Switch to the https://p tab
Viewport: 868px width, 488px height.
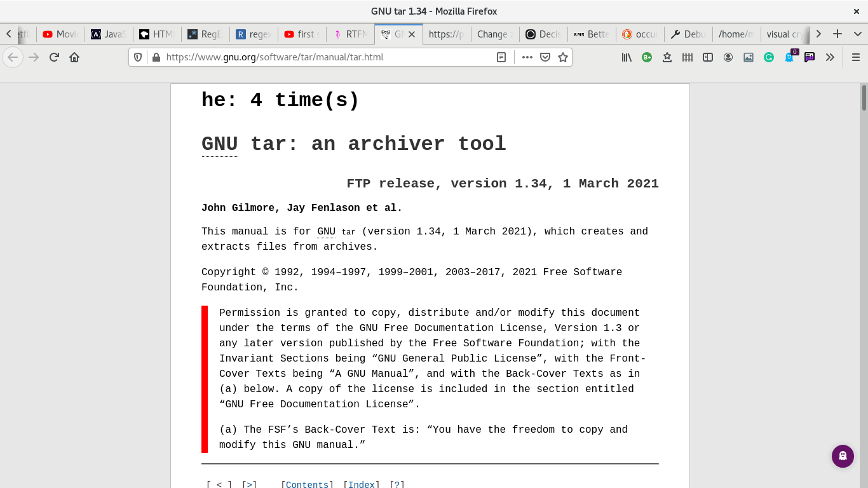(447, 34)
